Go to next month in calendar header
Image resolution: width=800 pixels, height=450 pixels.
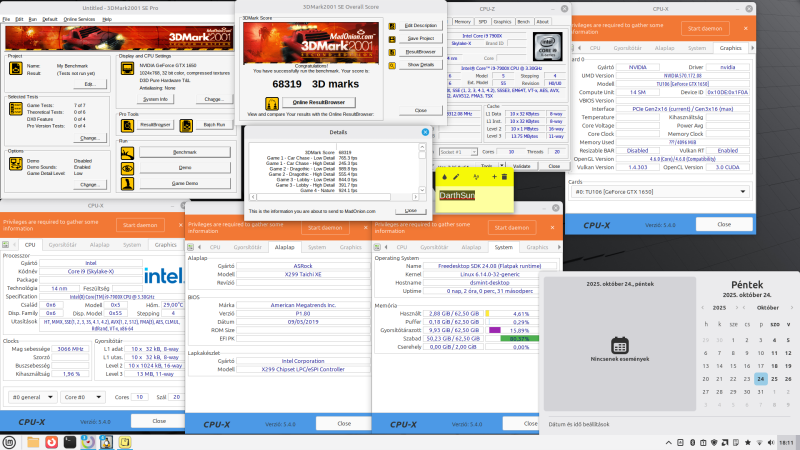coord(792,308)
